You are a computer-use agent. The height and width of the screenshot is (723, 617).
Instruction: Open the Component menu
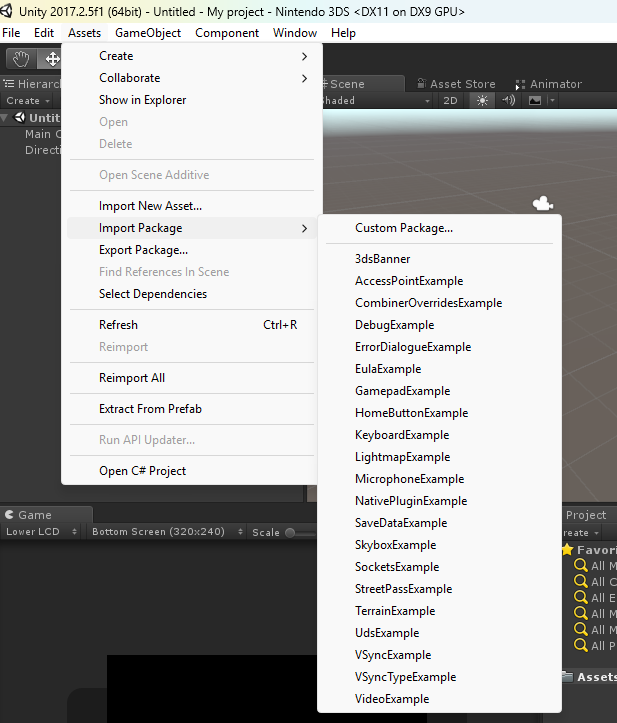coord(227,33)
